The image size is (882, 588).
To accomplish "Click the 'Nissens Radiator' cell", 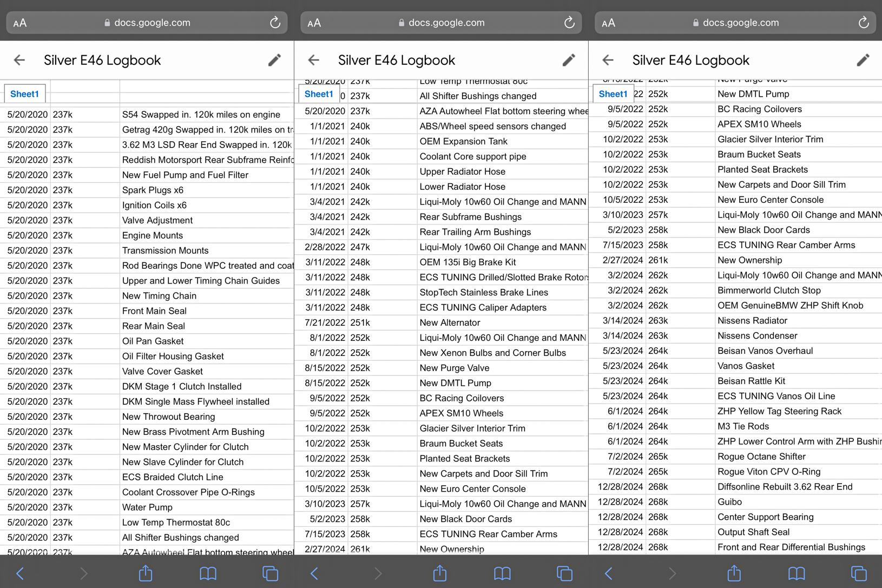I will click(x=752, y=320).
